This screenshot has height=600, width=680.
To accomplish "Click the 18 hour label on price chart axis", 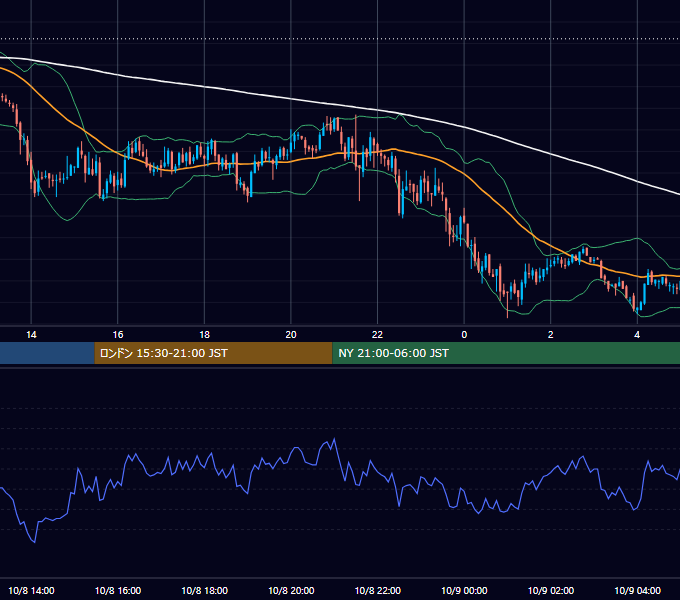I will 204,335.
